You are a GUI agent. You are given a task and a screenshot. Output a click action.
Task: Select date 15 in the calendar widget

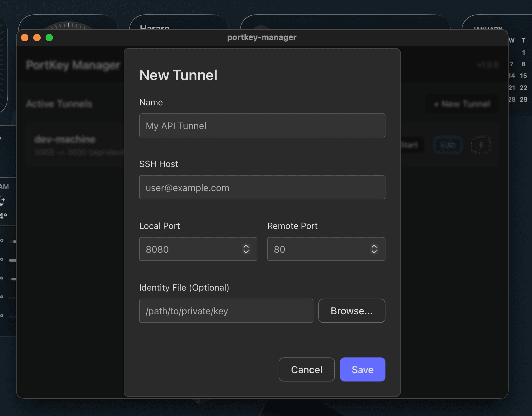[523, 76]
